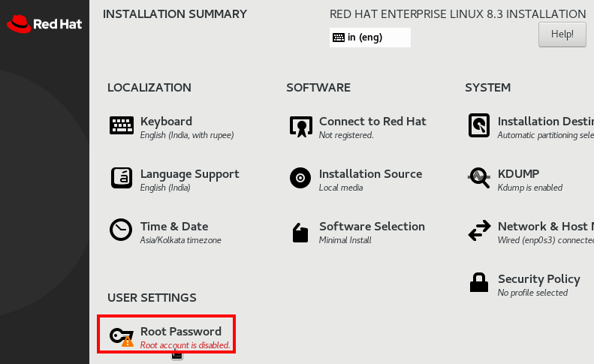Click the Keyboard layout icon
The image size is (594, 364).
[121, 125]
